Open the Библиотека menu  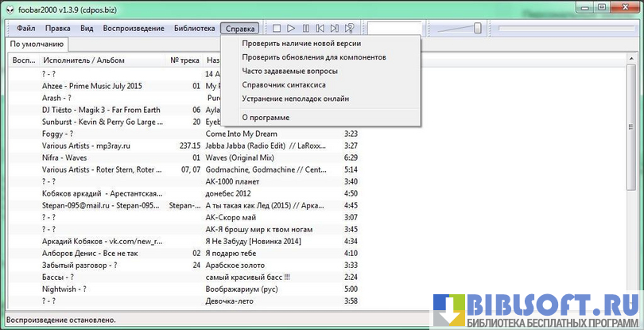click(x=194, y=29)
